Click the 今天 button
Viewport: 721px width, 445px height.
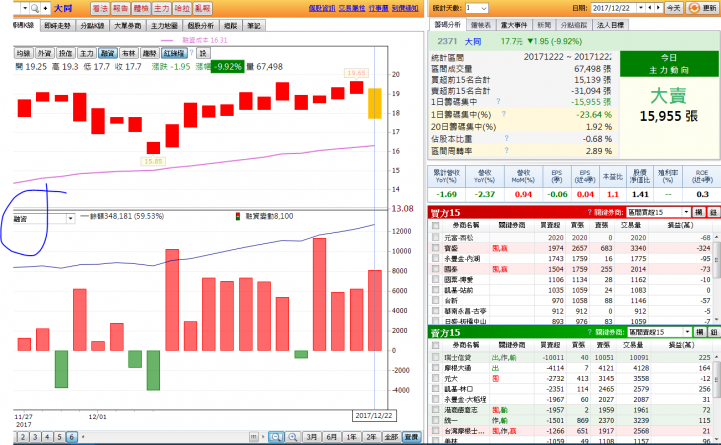click(674, 8)
